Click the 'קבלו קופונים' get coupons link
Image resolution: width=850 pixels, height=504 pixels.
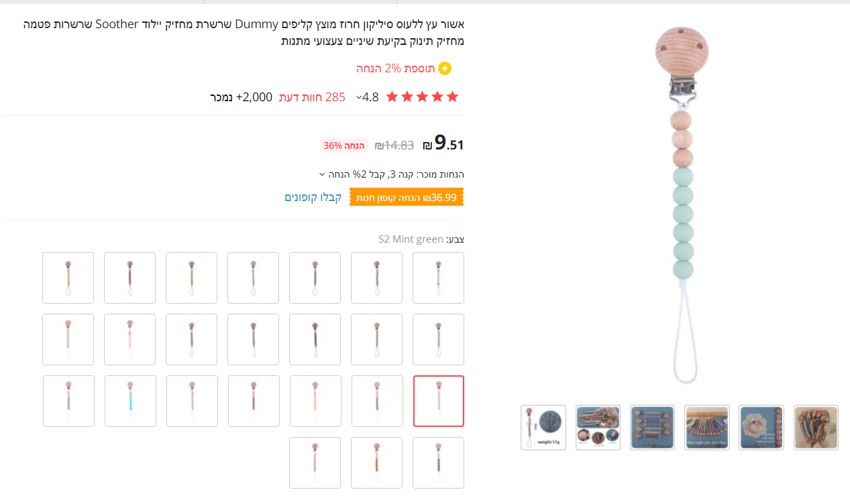[313, 197]
